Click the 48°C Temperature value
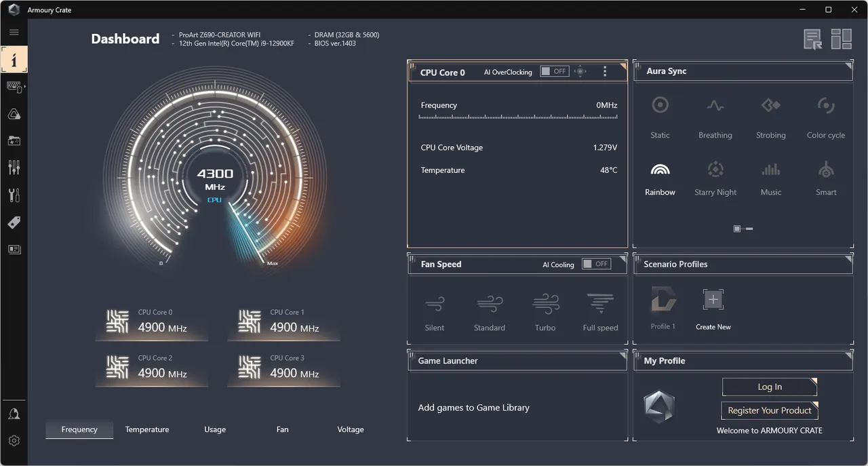The height and width of the screenshot is (466, 868). tap(609, 170)
